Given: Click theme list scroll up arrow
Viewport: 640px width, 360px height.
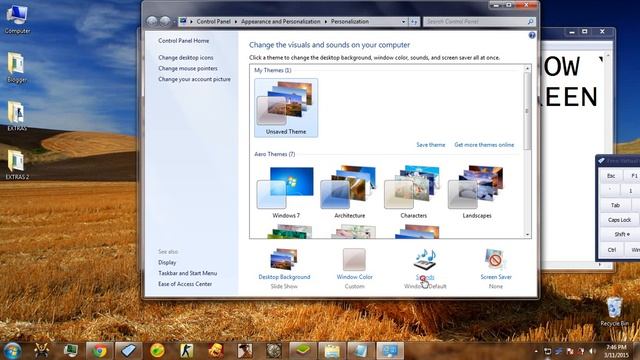Looking at the screenshot, I should (x=527, y=68).
